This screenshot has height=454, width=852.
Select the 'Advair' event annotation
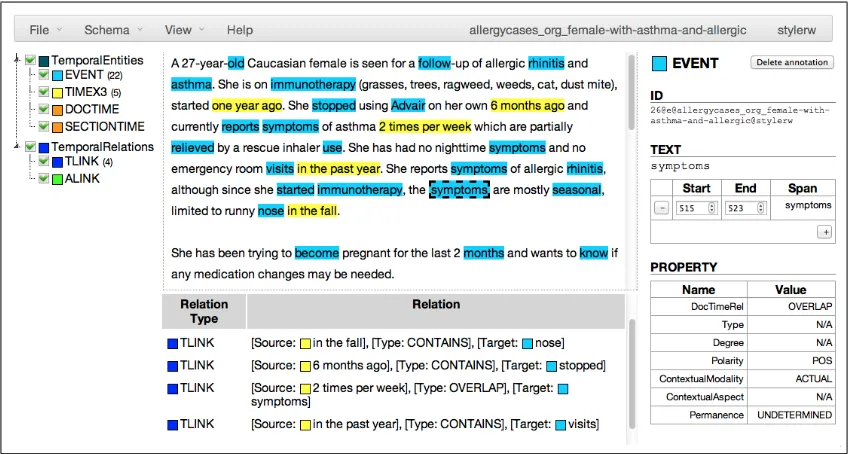(408, 105)
